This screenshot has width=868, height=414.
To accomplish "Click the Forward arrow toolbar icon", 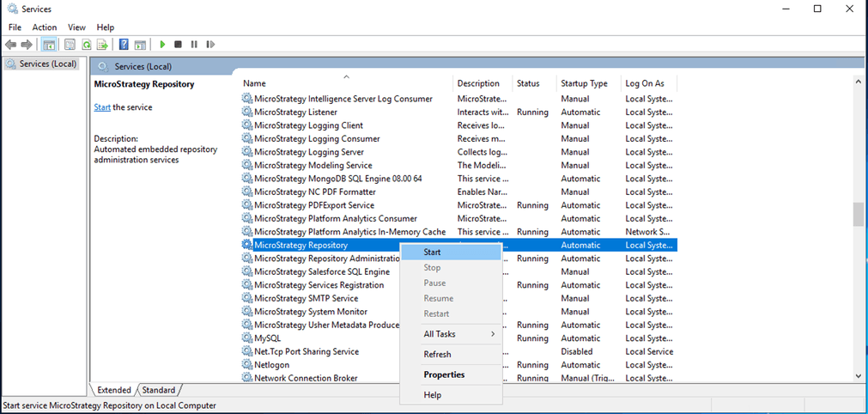I will click(27, 45).
